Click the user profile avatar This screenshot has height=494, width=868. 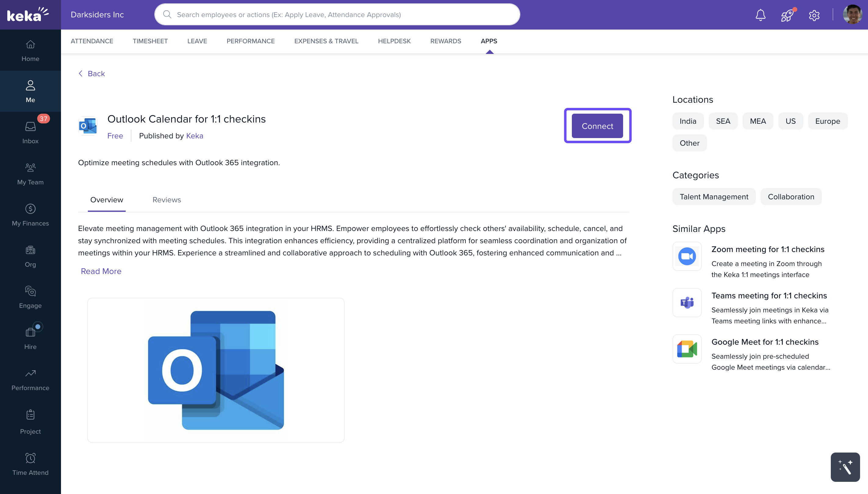point(852,15)
